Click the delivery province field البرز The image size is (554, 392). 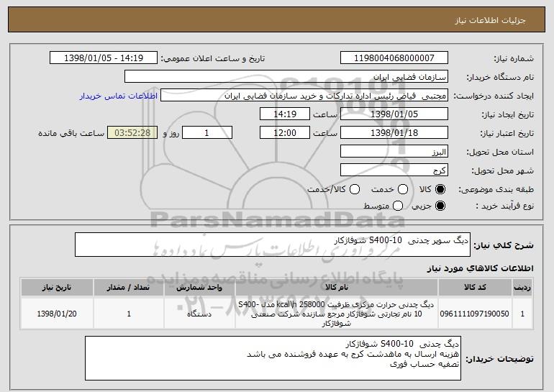click(394, 152)
